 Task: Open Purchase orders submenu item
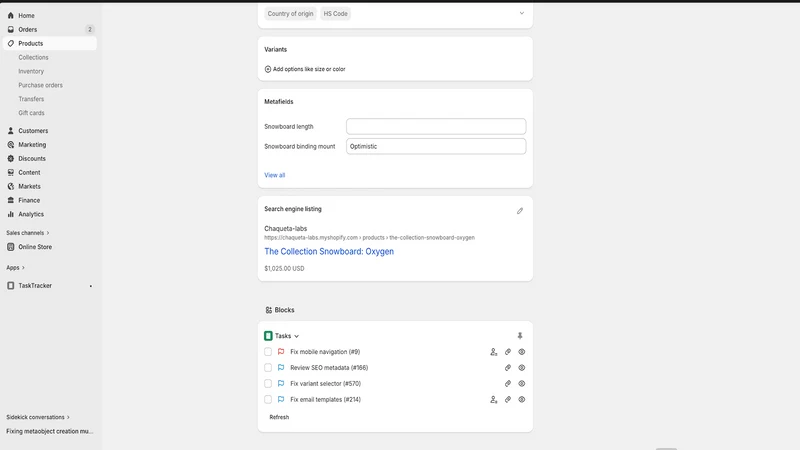tap(40, 85)
